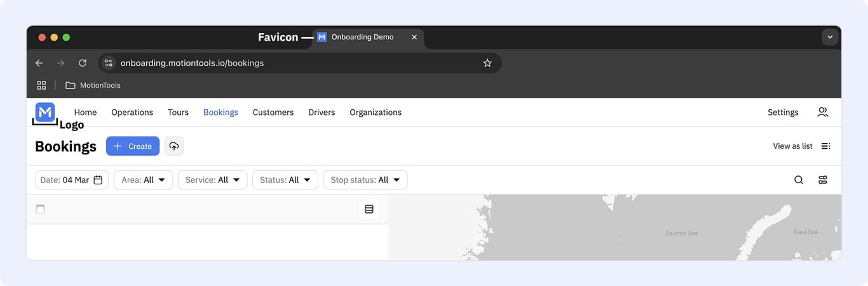Select the Bookings menu item
The height and width of the screenshot is (286, 868).
pos(220,112)
